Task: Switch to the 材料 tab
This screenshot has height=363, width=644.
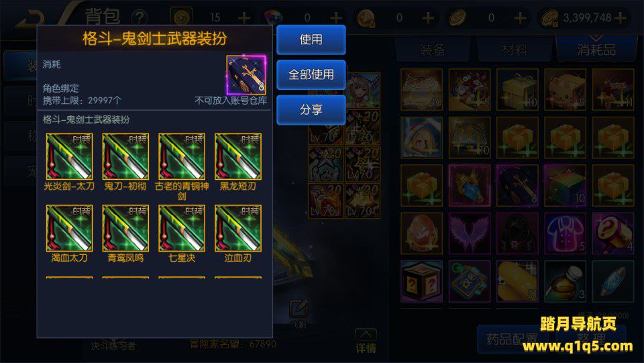Action: click(514, 50)
